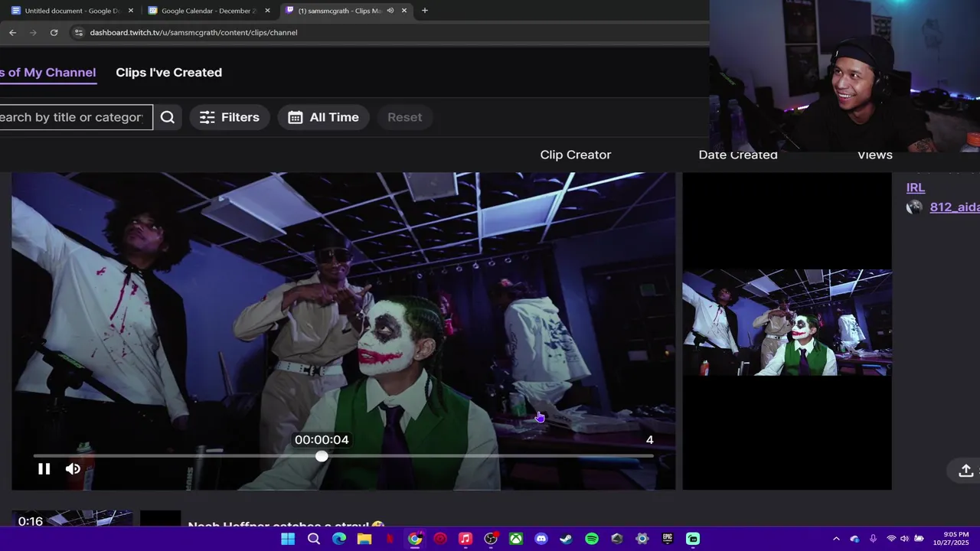Sort by the Views column header
980x551 pixels.
(874, 155)
